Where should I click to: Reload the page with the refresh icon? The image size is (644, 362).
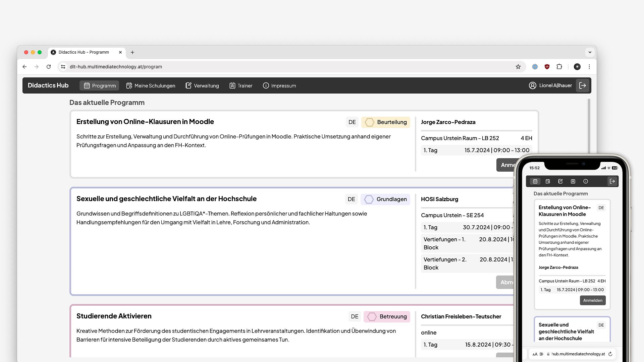[49, 67]
